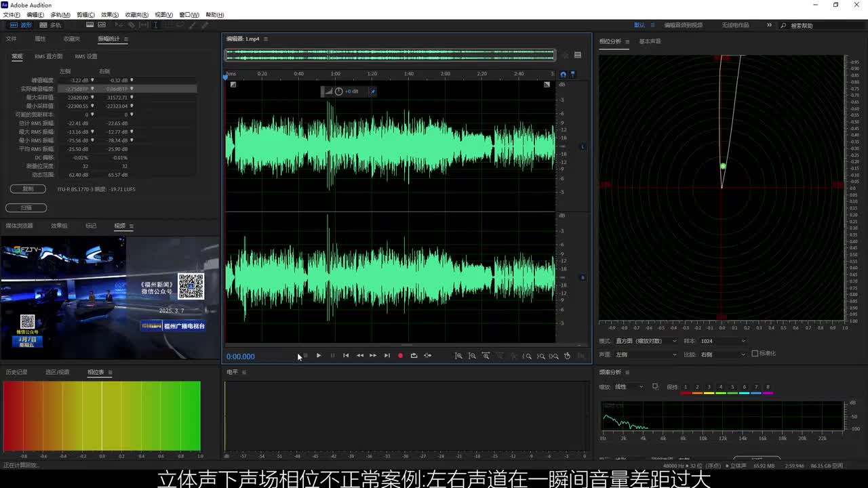Switch to Waveform (波形) view

point(21,25)
